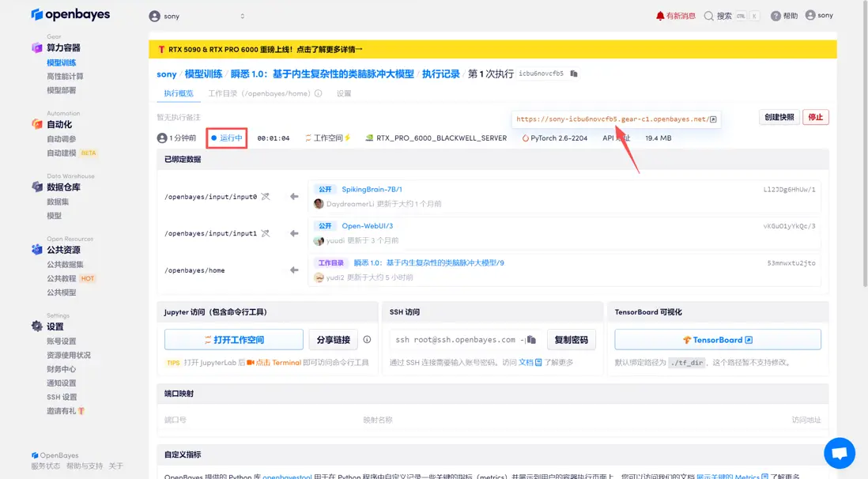Click the notification bell icon
Screen dimensions: 868x479
tap(660, 16)
